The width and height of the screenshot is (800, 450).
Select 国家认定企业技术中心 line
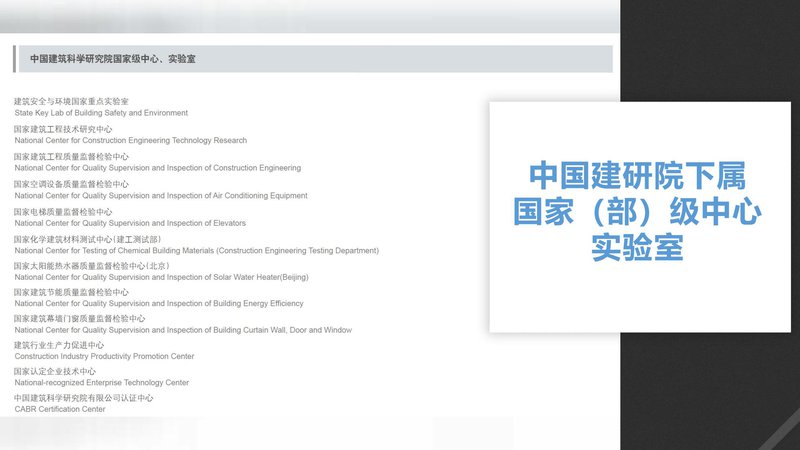(x=55, y=371)
